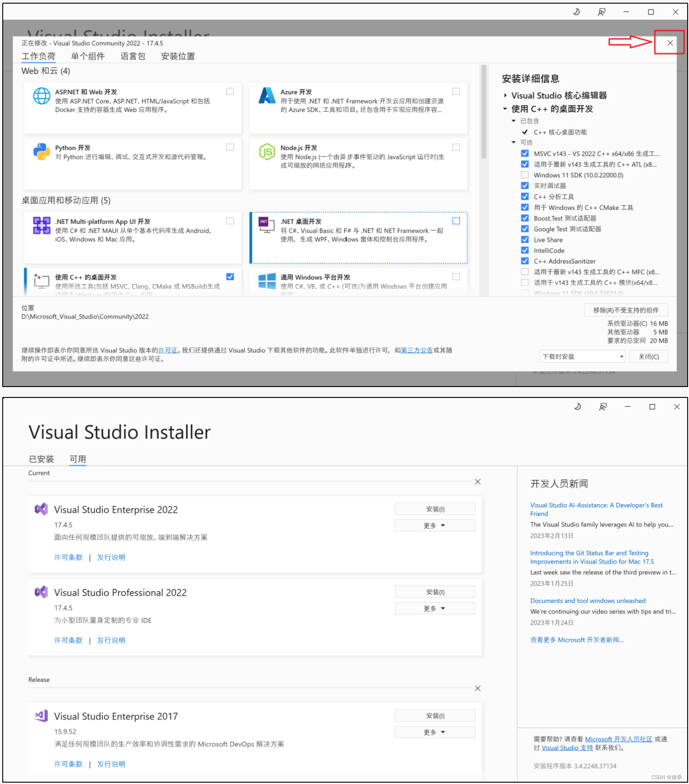Collapse the C++ desktop development node
Image resolution: width=689 pixels, height=784 pixels.
click(x=505, y=109)
